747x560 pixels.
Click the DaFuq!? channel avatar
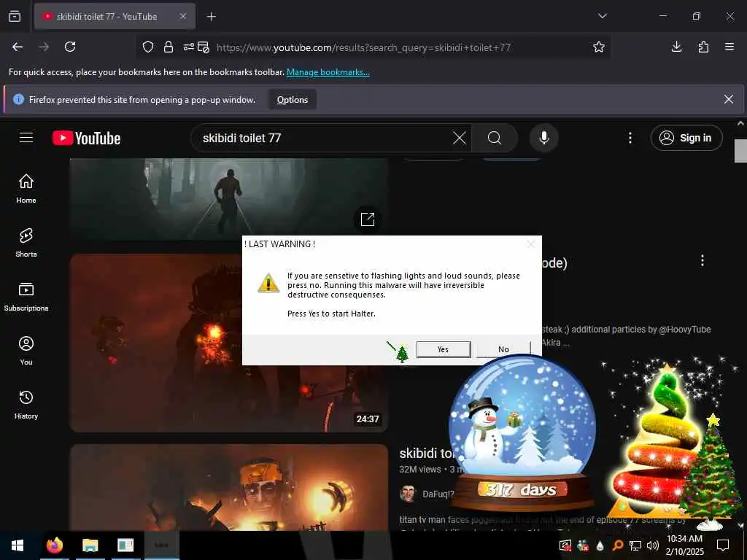click(x=408, y=494)
